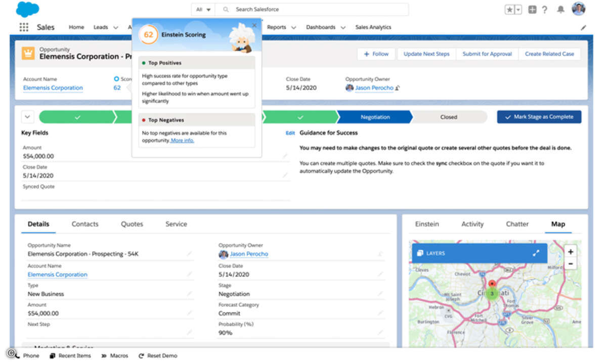Click the favorites star icon

click(x=510, y=10)
